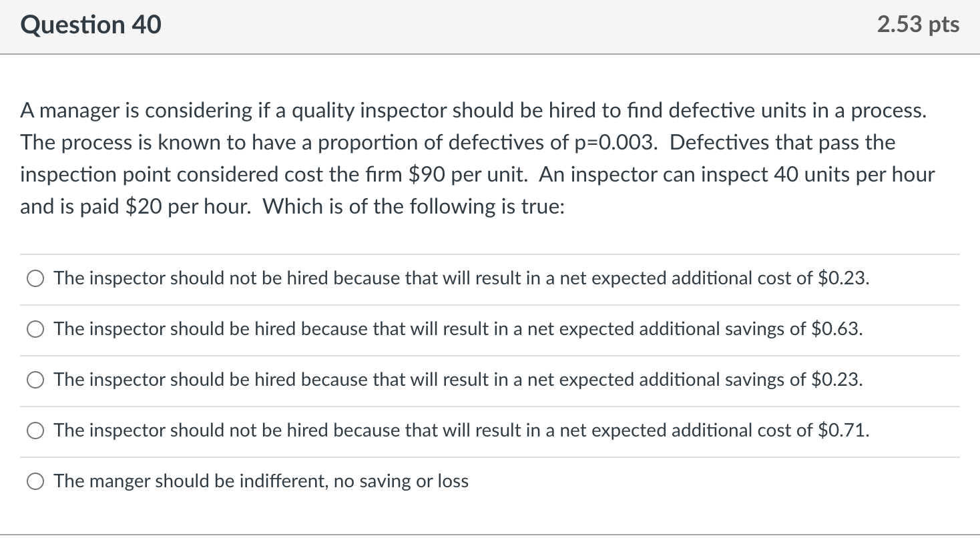980x538 pixels.
Task: Click the blank space beside Question 40
Action: (467, 24)
